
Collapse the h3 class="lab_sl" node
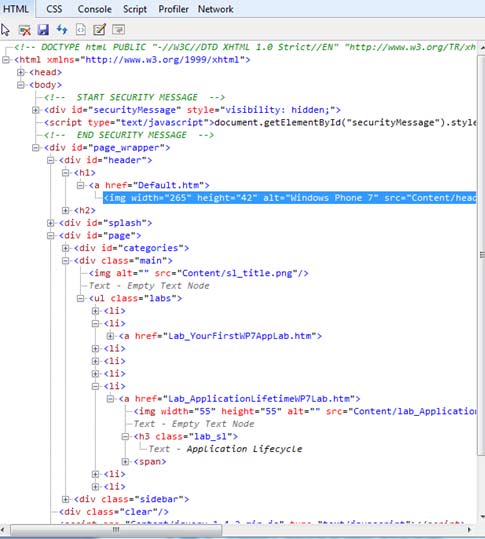(x=125, y=437)
